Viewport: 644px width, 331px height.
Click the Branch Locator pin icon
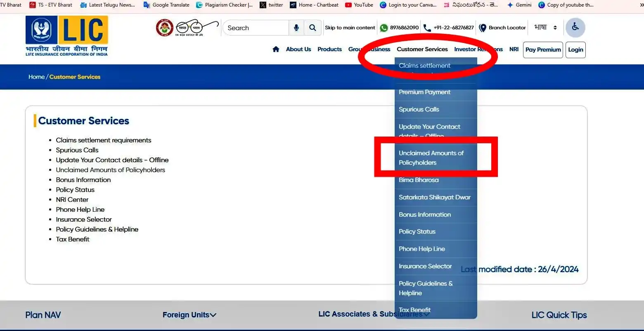pyautogui.click(x=482, y=28)
